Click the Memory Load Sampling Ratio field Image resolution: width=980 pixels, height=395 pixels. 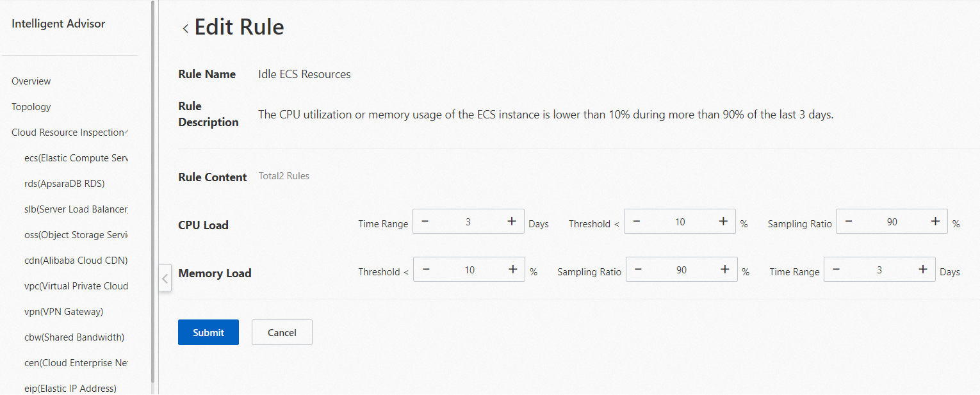(x=681, y=270)
